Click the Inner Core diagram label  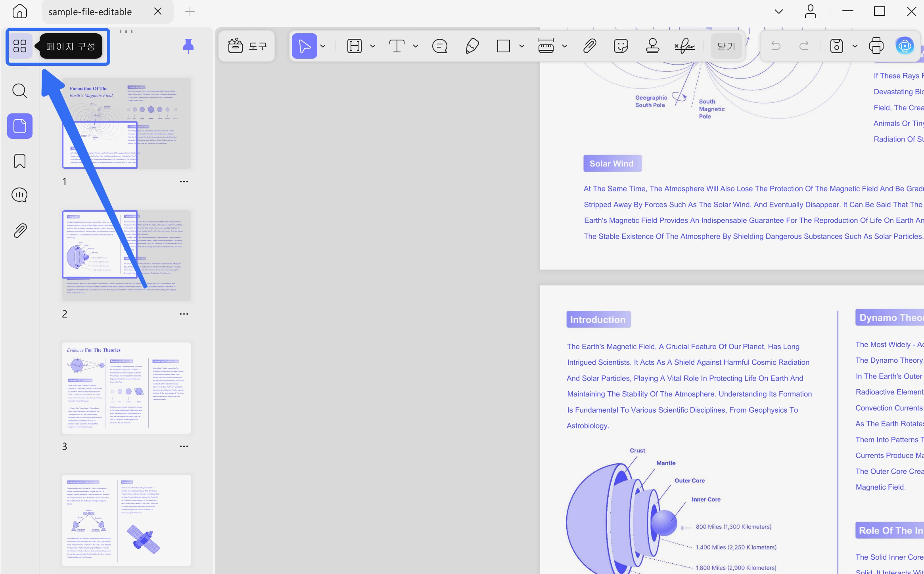[706, 499]
